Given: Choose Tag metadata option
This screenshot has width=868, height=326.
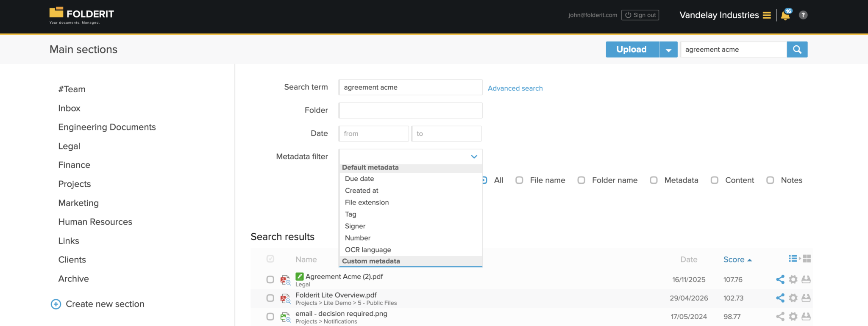Looking at the screenshot, I should point(351,214).
